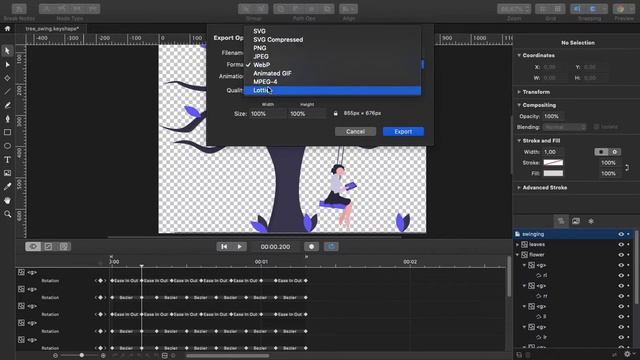The height and width of the screenshot is (360, 640).
Task: Select the Pen tool
Action: tap(7, 119)
